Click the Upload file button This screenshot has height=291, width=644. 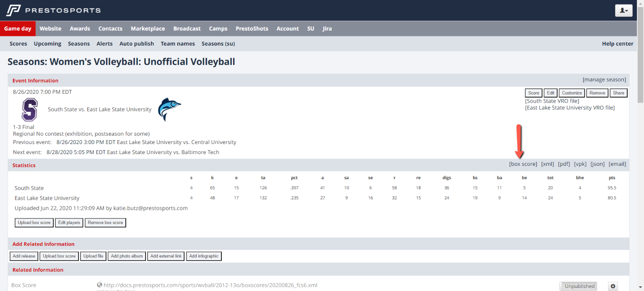pyautogui.click(x=93, y=256)
